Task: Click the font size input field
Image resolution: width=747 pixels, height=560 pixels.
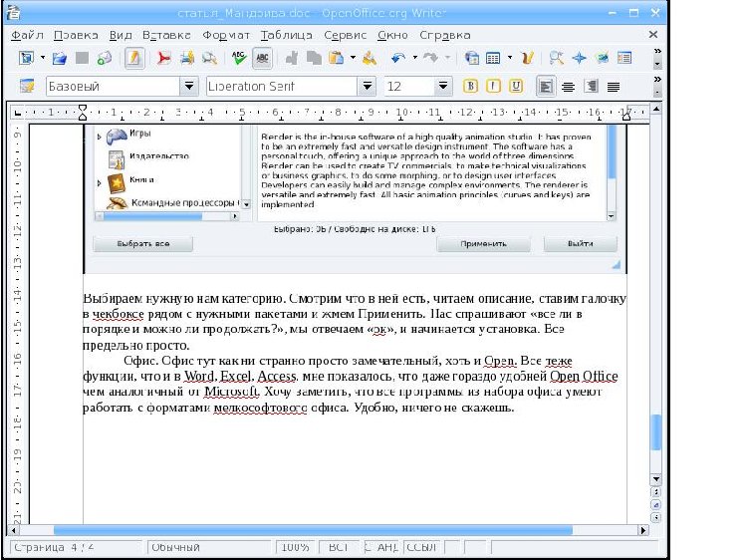Action: (x=409, y=87)
